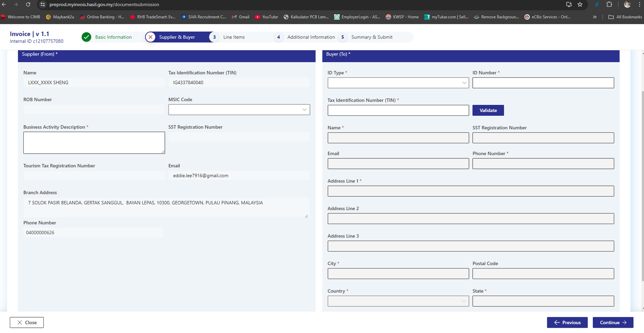This screenshot has height=333, width=644.
Task: Go back using the browser back arrow
Action: click(4, 5)
